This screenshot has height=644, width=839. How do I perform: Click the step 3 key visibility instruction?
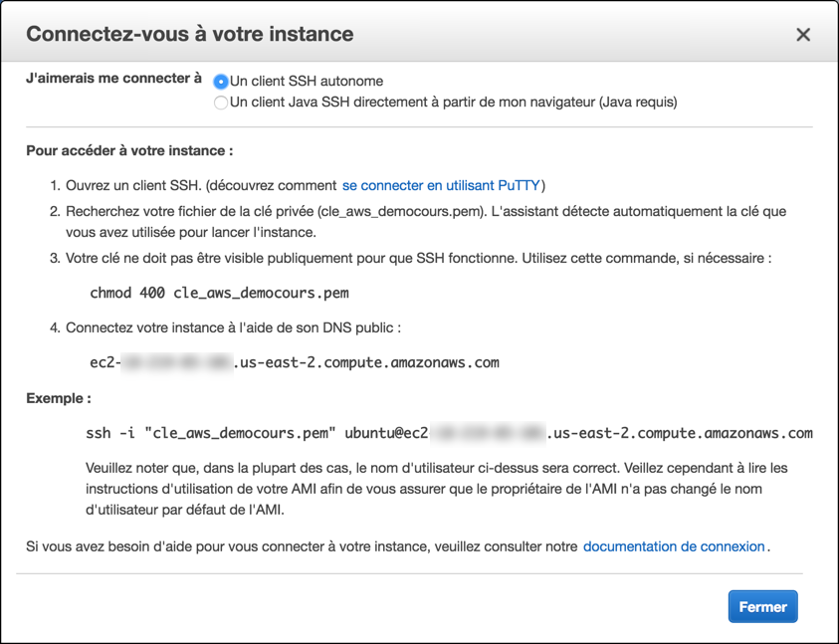tap(418, 258)
